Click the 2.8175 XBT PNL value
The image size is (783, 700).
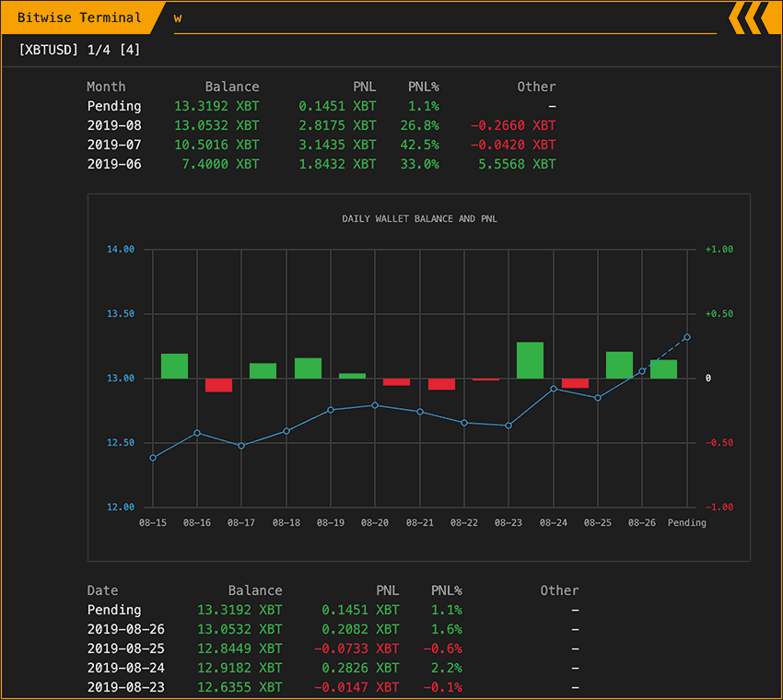(x=337, y=126)
